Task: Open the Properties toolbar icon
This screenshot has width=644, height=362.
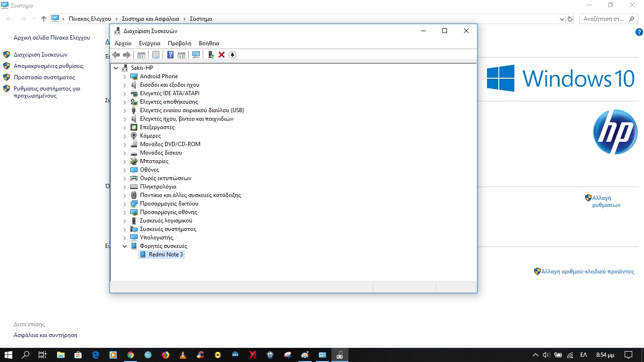Action: [x=156, y=55]
